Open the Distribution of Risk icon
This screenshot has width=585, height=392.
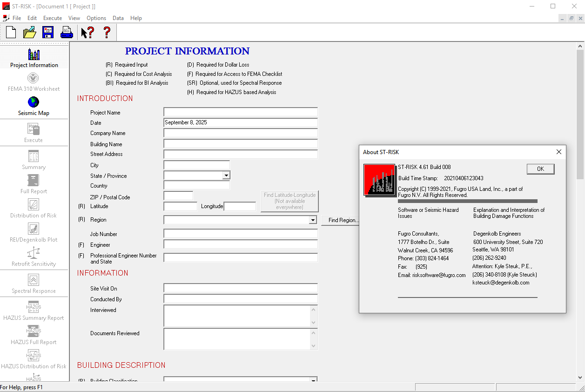[34, 204]
